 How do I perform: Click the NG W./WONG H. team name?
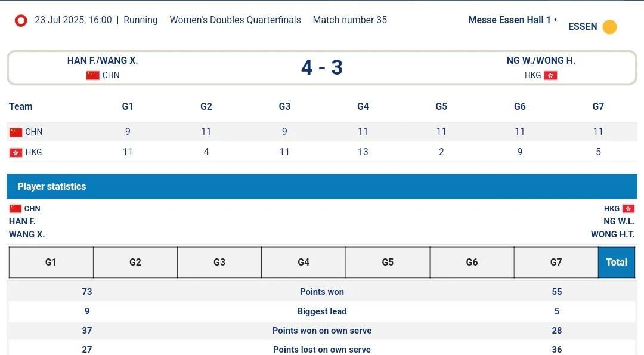point(541,61)
